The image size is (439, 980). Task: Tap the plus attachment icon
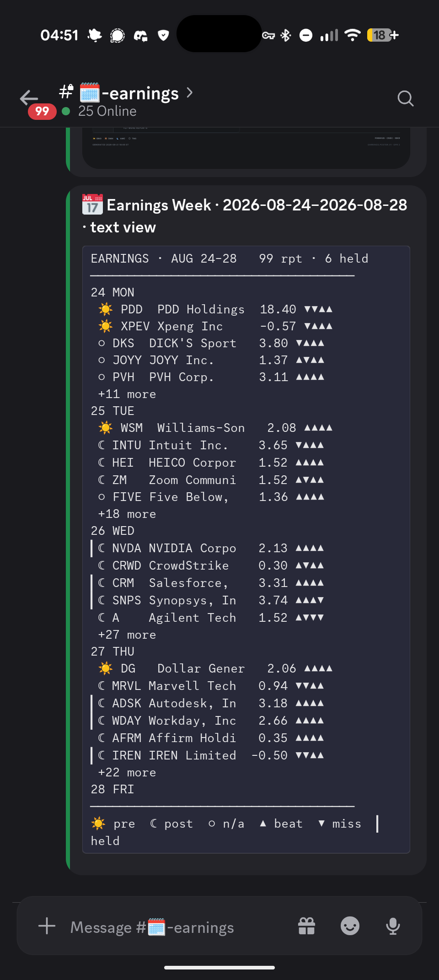(x=47, y=926)
